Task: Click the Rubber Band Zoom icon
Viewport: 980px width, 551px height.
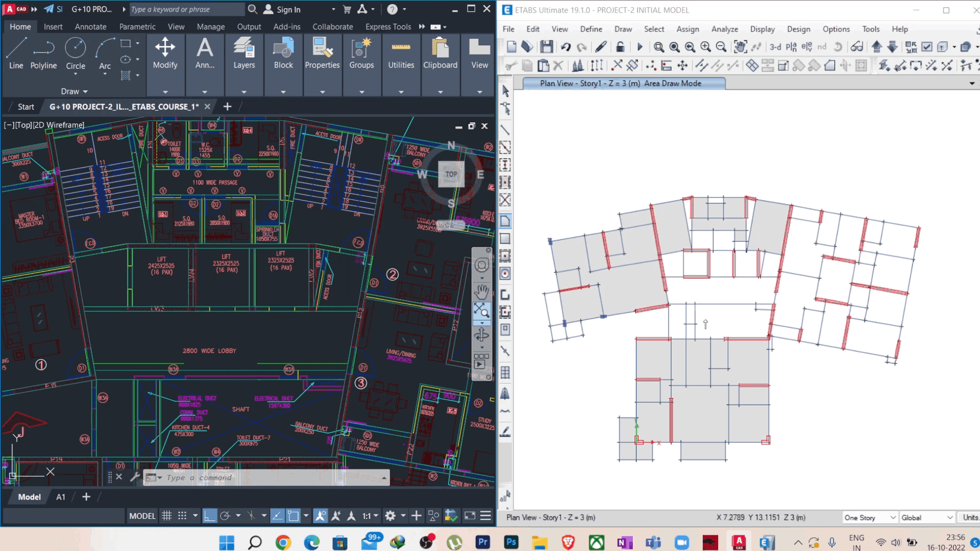Action: tap(658, 47)
